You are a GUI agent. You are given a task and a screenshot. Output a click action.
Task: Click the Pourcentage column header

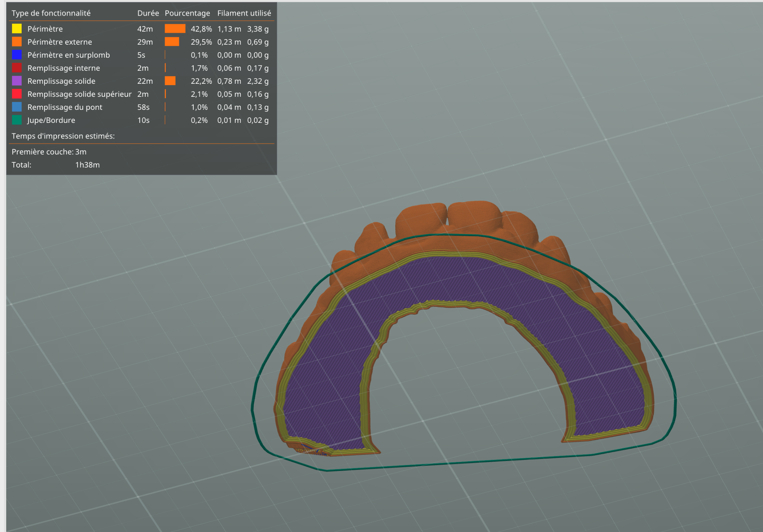(187, 13)
